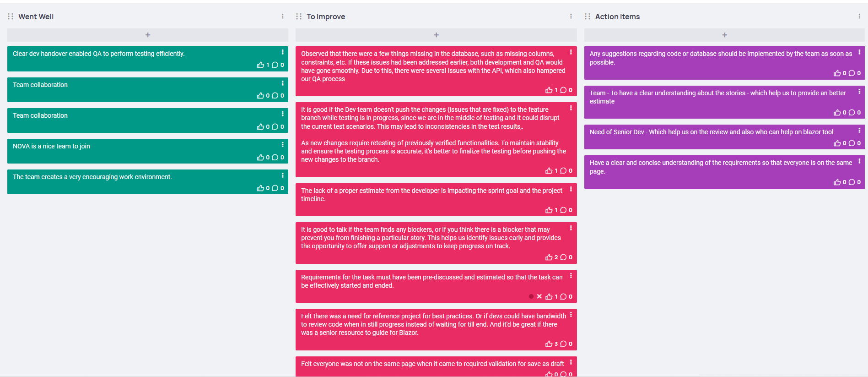
Task: Open options menu on 'things missing in the database' card
Action: pos(571,52)
